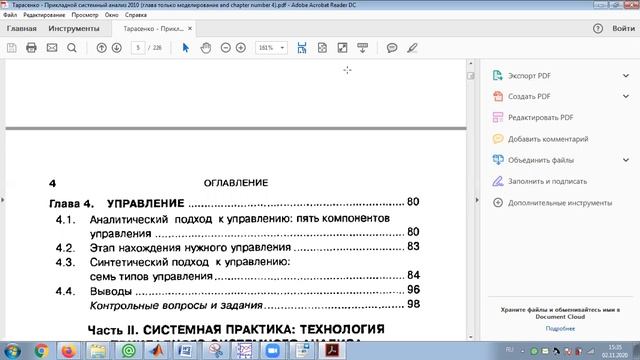The width and height of the screenshot is (640, 360).
Task: Open the Редактирование menu
Action: coord(44,15)
